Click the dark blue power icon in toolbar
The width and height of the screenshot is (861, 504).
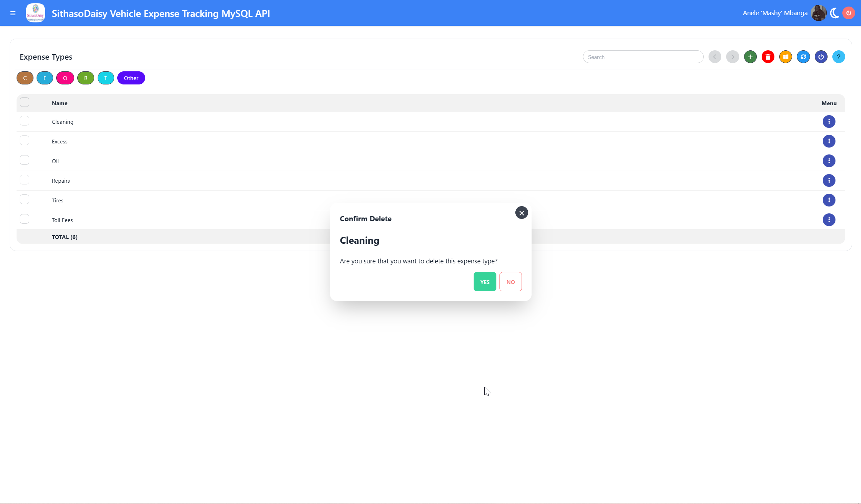tap(821, 57)
